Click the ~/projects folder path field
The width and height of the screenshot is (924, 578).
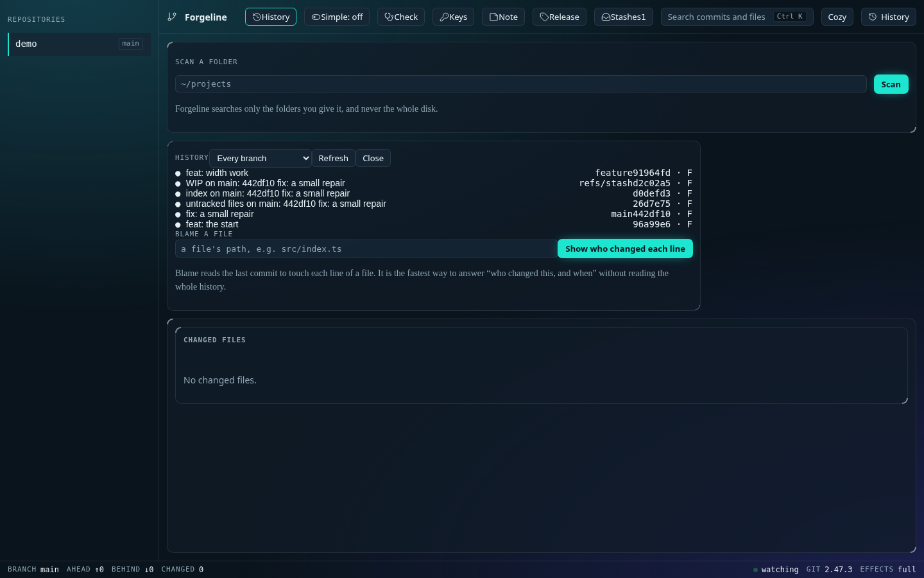[x=521, y=84]
